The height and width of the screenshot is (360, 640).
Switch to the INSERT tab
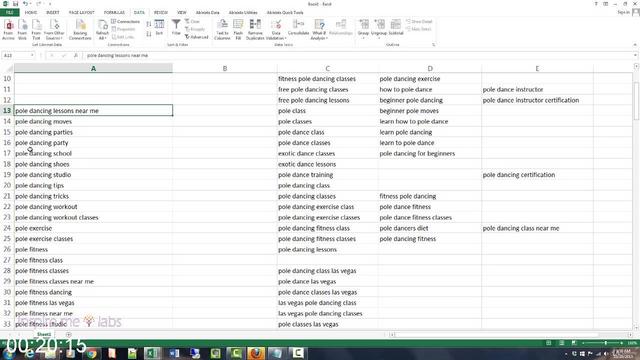point(53,13)
